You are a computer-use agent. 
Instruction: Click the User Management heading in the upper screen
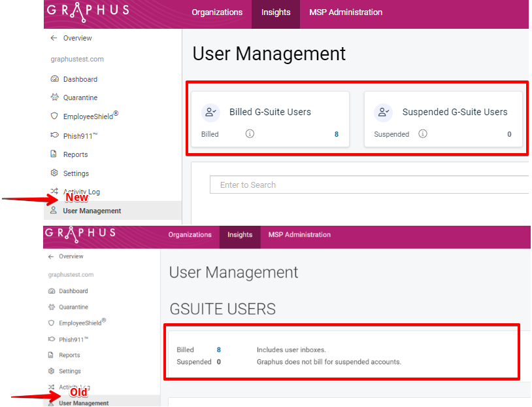click(x=269, y=54)
